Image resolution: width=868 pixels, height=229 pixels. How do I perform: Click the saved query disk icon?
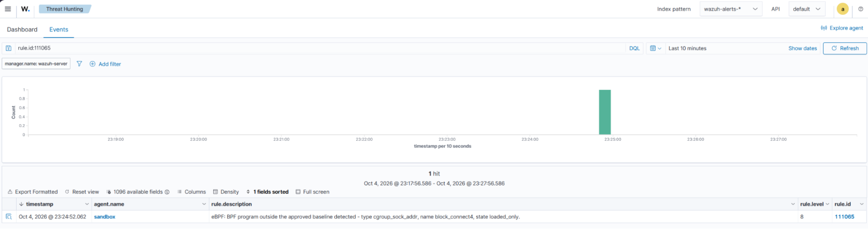[8, 48]
